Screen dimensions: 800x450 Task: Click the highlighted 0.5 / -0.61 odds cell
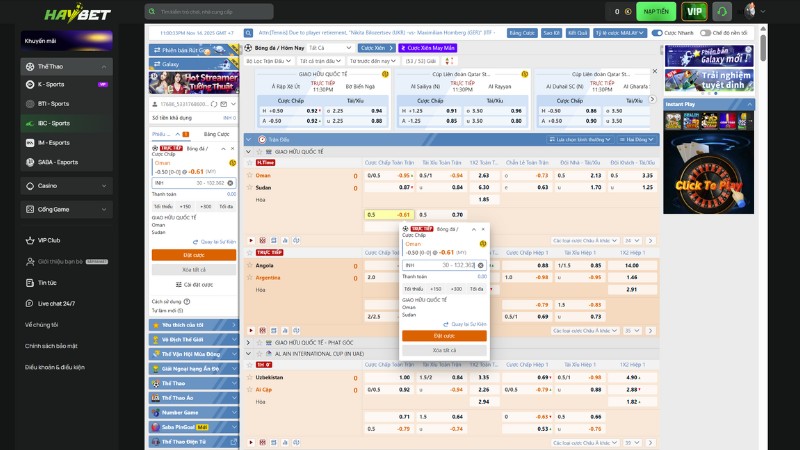point(390,215)
